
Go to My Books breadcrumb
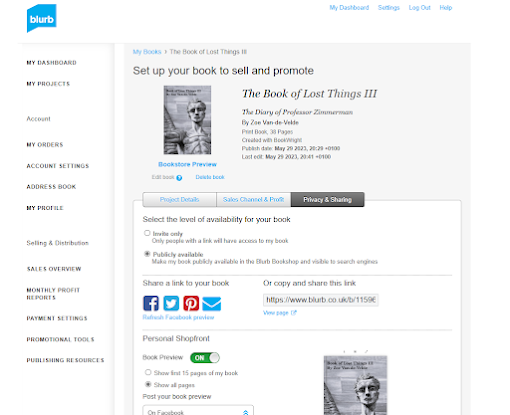[147, 52]
